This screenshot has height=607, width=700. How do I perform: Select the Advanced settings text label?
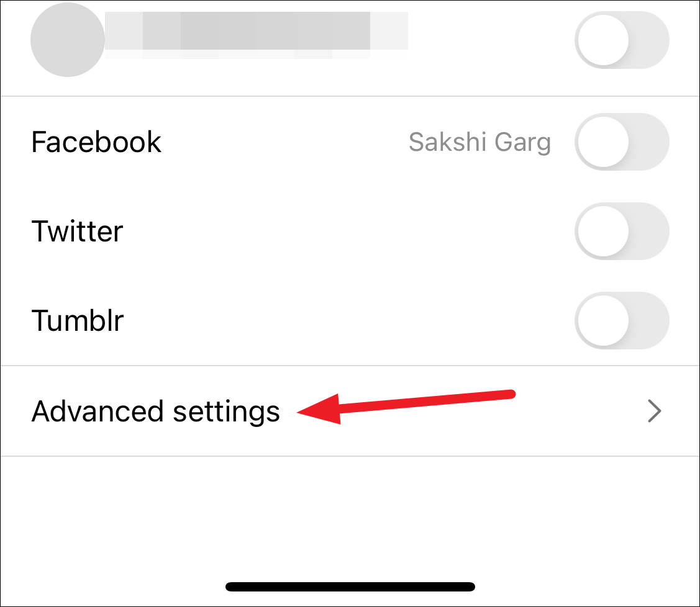coord(156,411)
